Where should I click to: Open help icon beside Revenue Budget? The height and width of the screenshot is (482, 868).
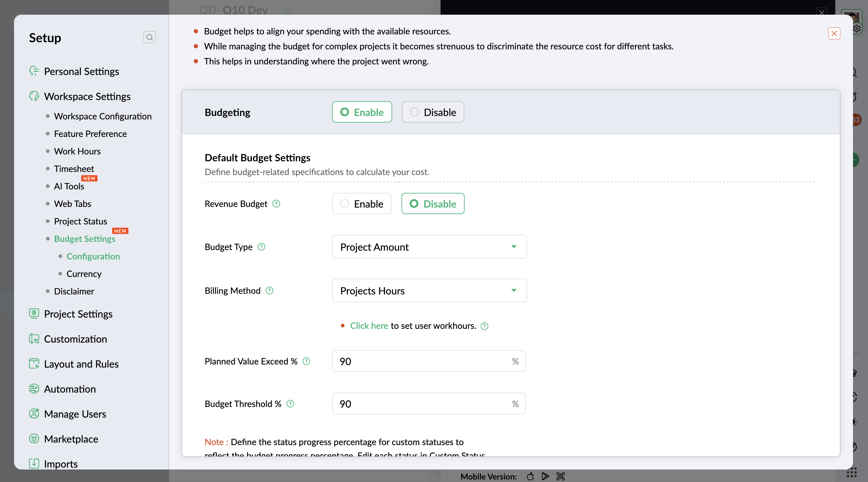(276, 203)
